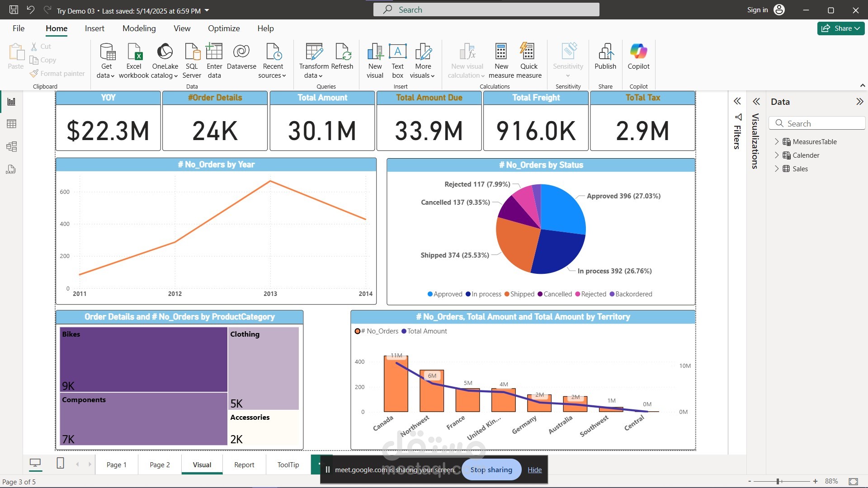Toggle Cancelled legend item
The width and height of the screenshot is (868, 488).
pyautogui.click(x=555, y=294)
